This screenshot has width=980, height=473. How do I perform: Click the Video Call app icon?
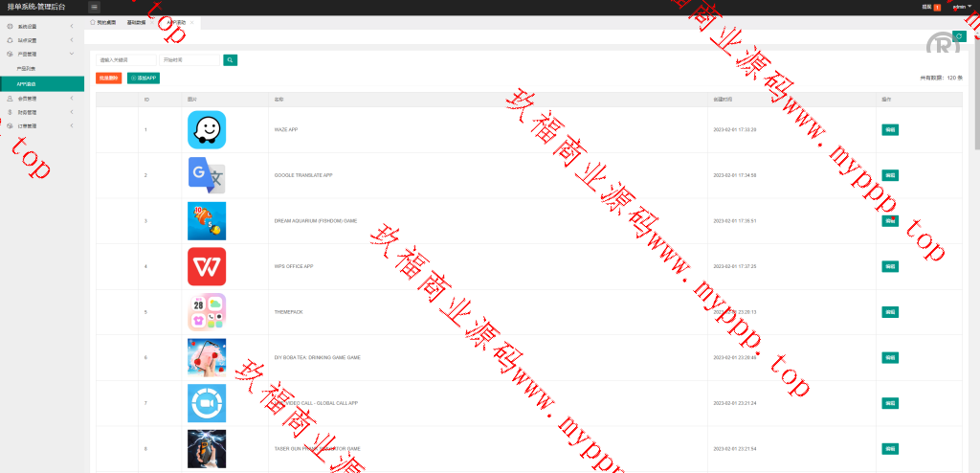[207, 403]
